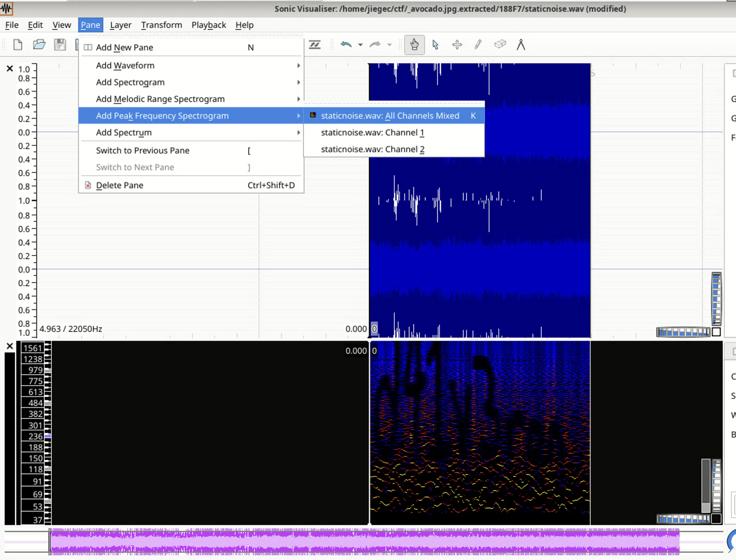This screenshot has height=560, width=736.
Task: Click the spectrogram pane's vertical zoom thumbwheel
Action: [716, 486]
